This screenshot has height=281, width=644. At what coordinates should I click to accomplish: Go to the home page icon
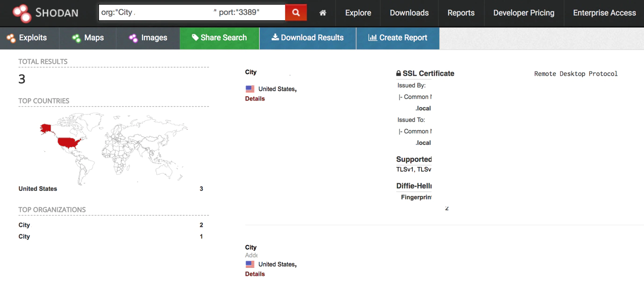tap(322, 13)
